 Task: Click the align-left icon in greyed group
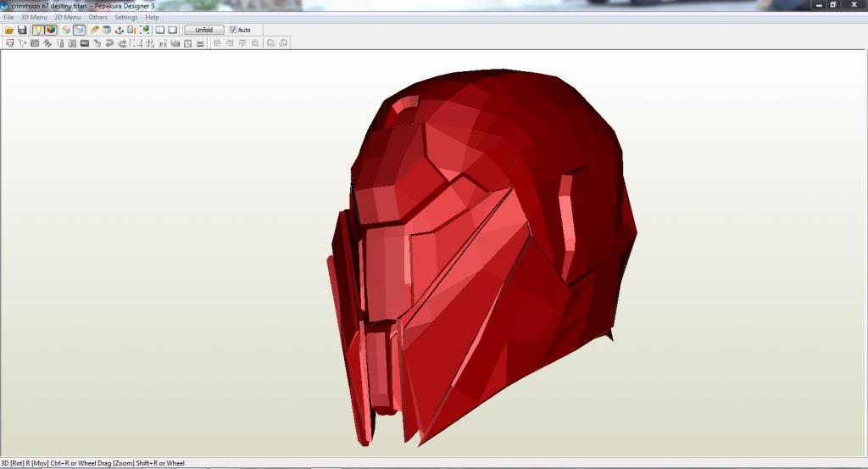click(217, 43)
